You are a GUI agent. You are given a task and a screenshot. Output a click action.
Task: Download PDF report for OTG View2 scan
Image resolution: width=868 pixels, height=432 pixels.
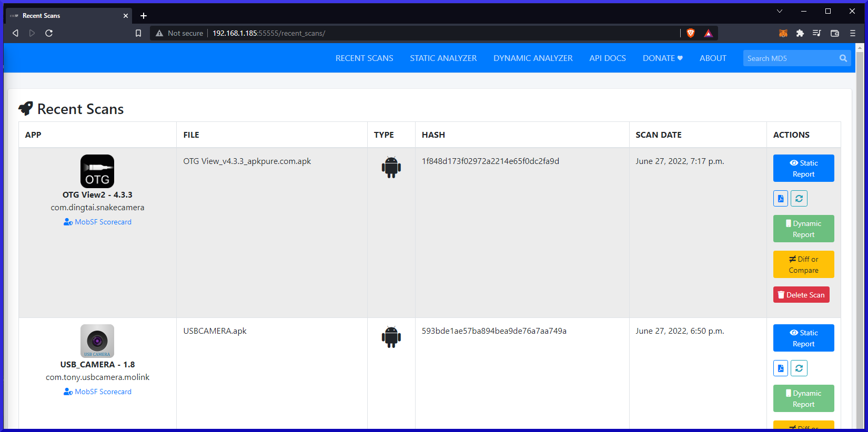pyautogui.click(x=781, y=199)
